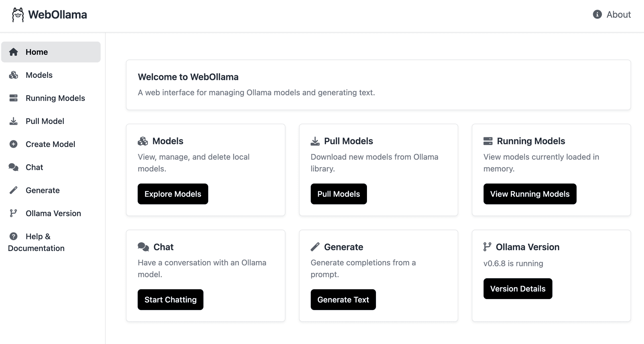Click the "Running Models" card heading

point(531,141)
